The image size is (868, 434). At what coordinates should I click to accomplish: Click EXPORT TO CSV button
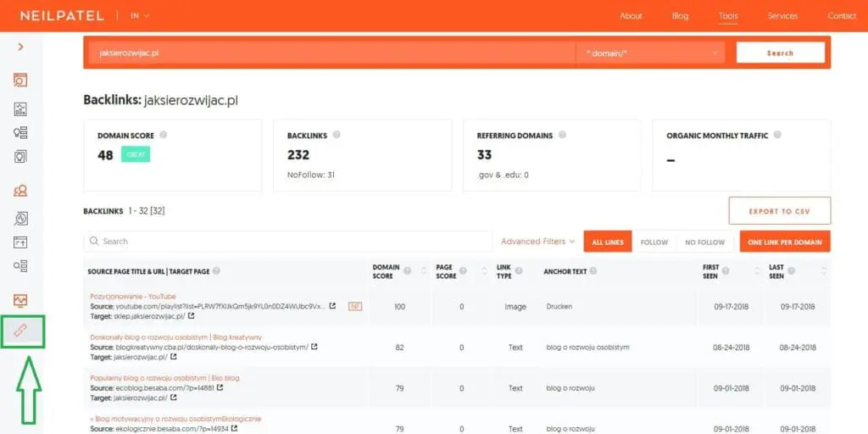coord(780,211)
